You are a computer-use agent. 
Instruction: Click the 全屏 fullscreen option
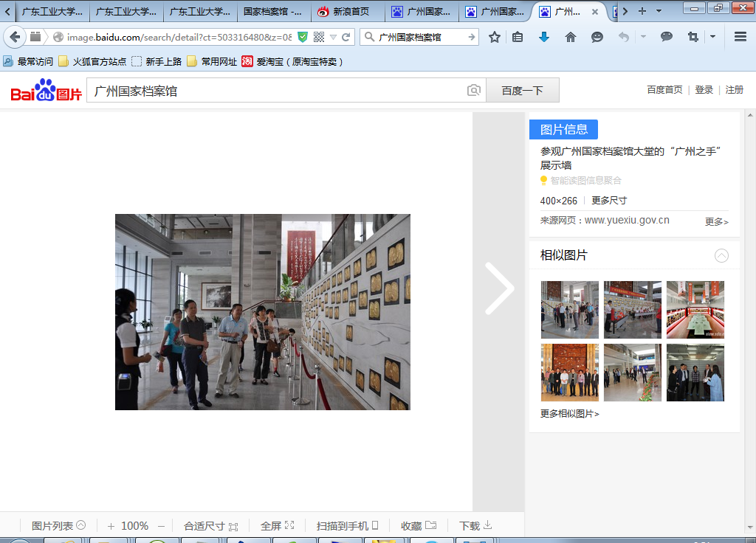click(277, 525)
